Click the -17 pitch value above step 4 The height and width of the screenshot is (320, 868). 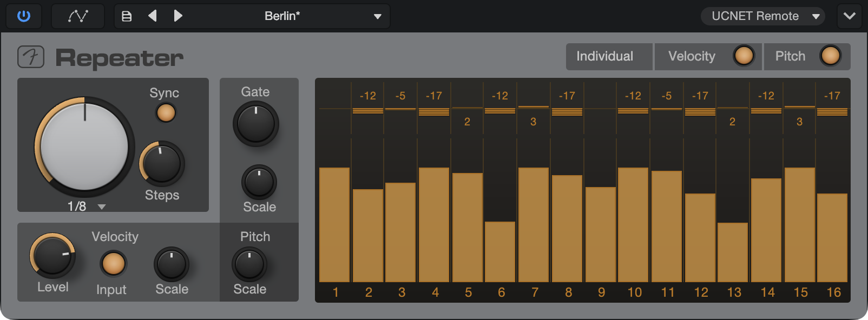pos(434,96)
